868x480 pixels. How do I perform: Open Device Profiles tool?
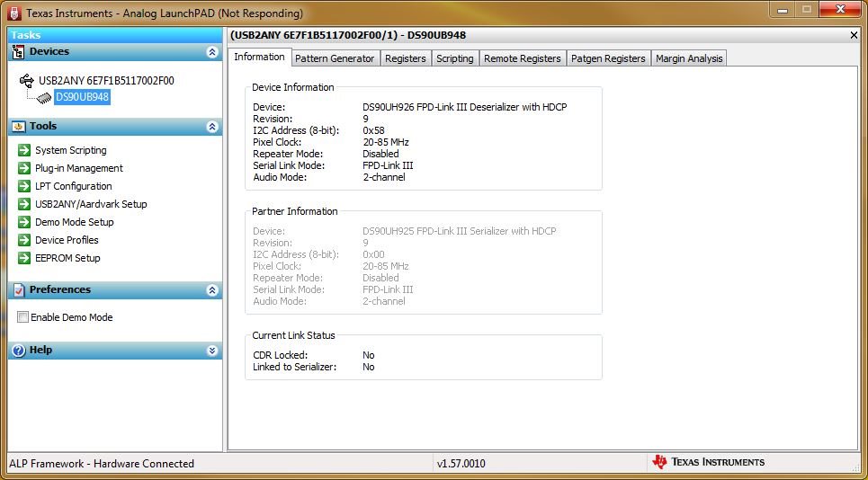click(x=67, y=240)
